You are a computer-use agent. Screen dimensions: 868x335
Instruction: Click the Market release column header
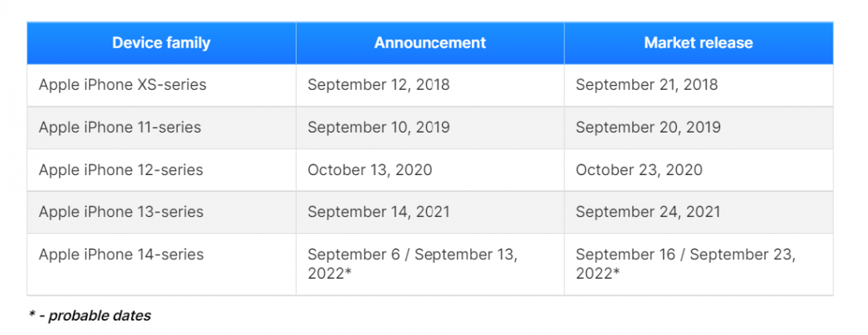click(x=698, y=43)
